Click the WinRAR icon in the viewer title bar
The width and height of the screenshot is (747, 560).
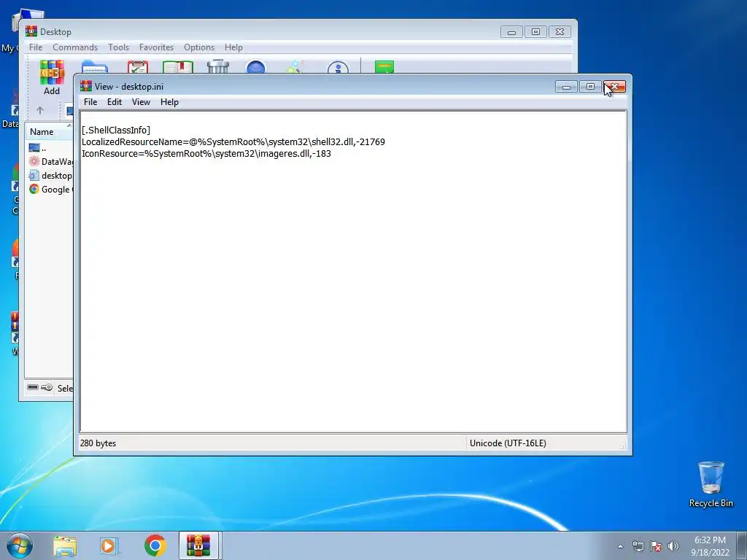(x=86, y=86)
